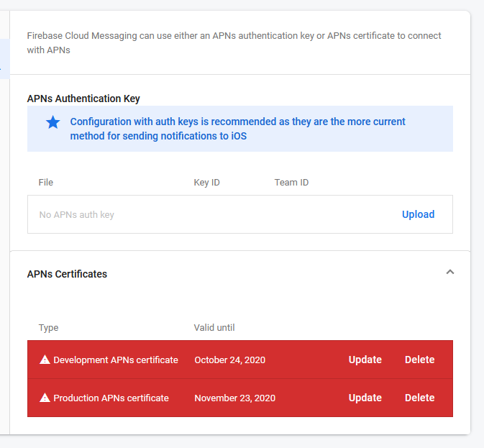Click the empty 'No APNs auth key' row text

click(77, 214)
